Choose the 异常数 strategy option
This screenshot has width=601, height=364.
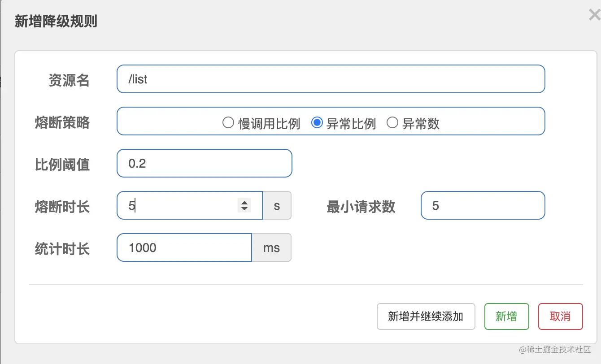(392, 122)
